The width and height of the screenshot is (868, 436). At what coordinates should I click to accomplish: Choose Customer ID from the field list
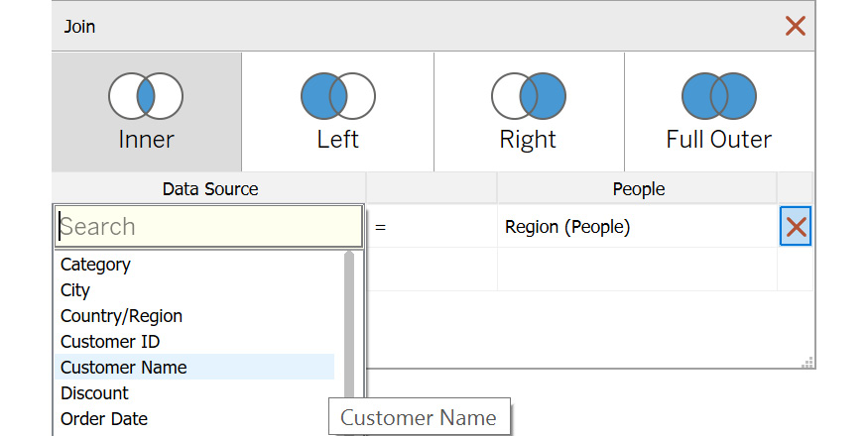[194, 342]
